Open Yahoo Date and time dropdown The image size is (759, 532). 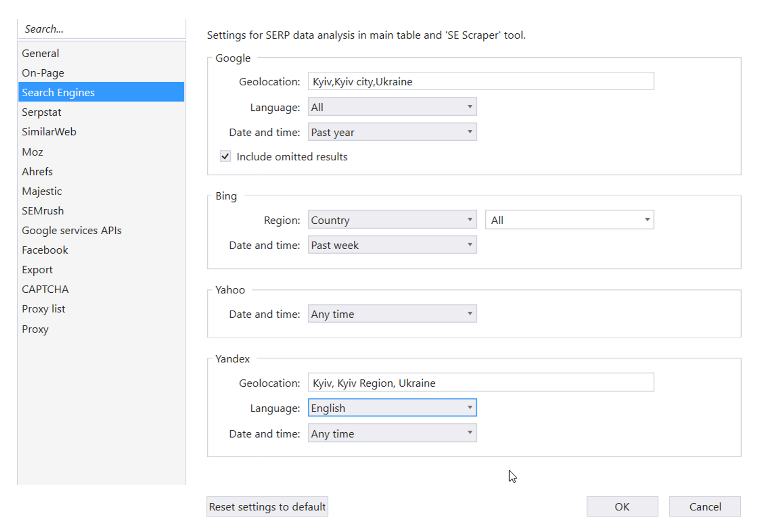392,314
